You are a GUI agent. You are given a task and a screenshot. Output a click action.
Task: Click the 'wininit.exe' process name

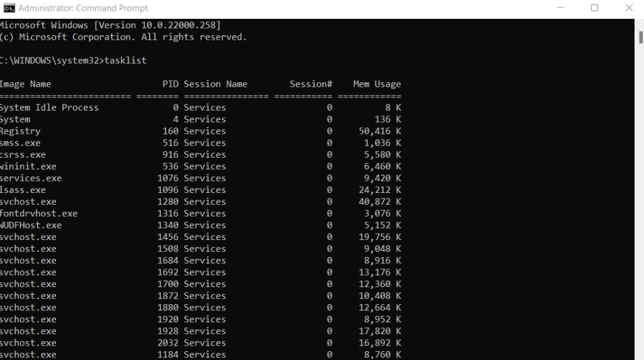pyautogui.click(x=28, y=166)
